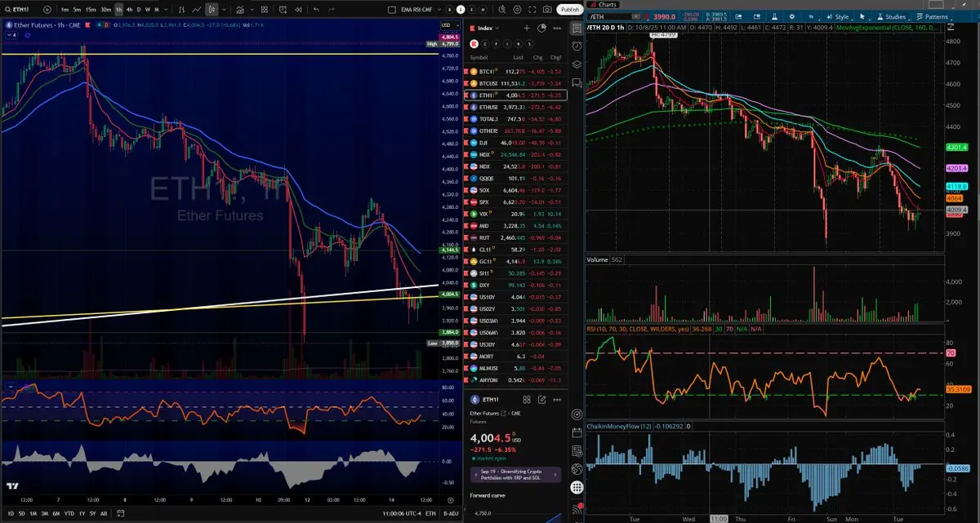This screenshot has width=980, height=523.
Task: Select the 1h timeframe interval
Action: [x=119, y=10]
